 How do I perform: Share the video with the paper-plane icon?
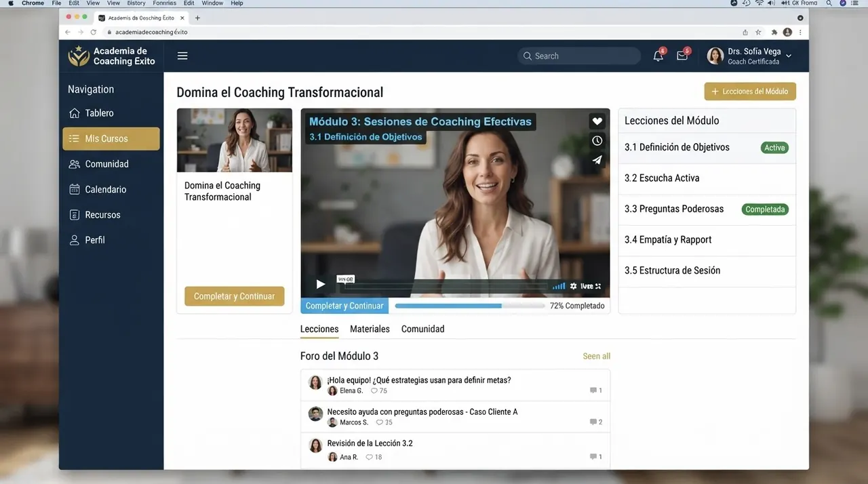(597, 160)
